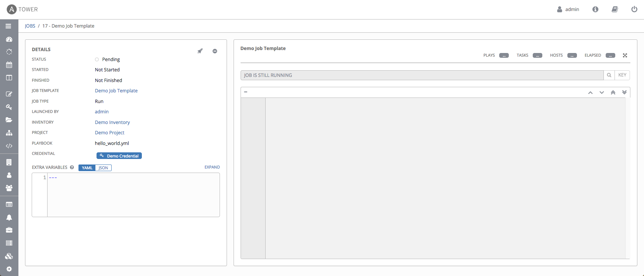This screenshot has height=276, width=644.
Task: Open Projects folder sidebar icon
Action: 9,120
